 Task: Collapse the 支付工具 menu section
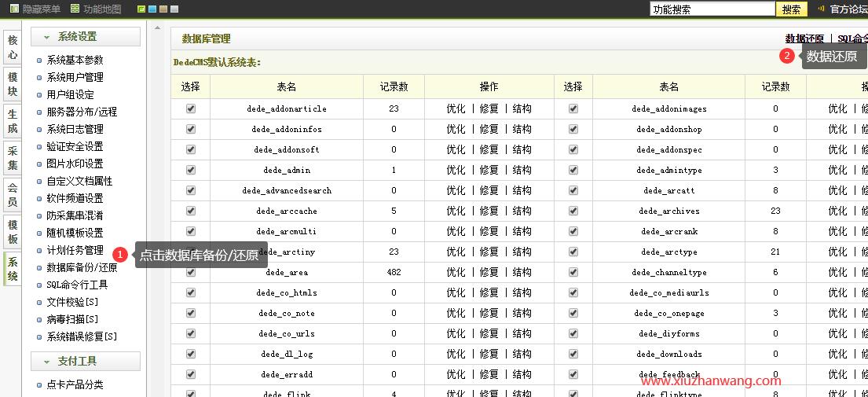click(46, 362)
